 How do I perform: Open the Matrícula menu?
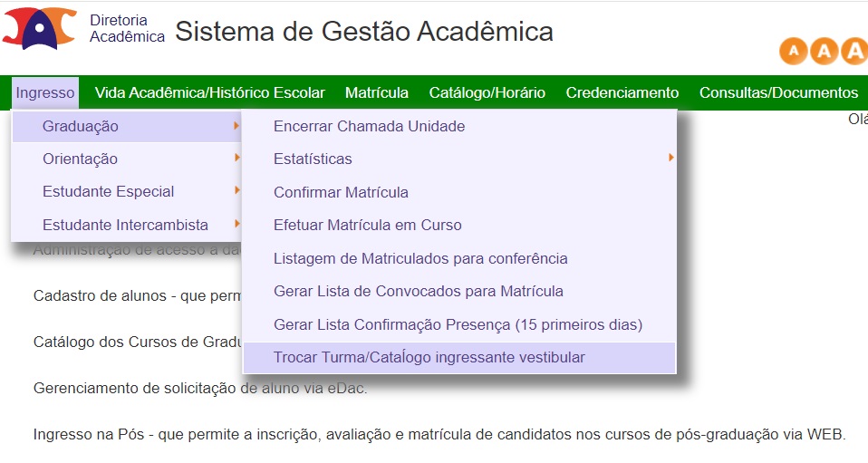coord(377,92)
